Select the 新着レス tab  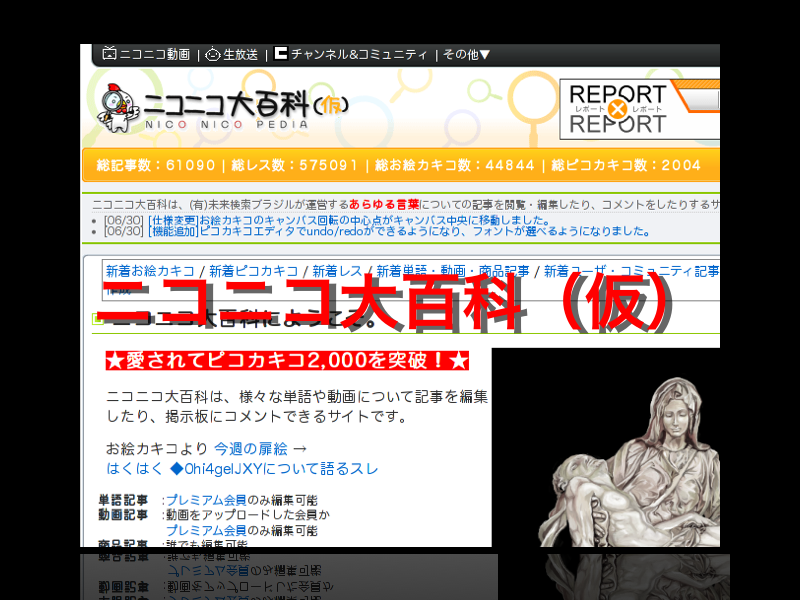(x=337, y=271)
